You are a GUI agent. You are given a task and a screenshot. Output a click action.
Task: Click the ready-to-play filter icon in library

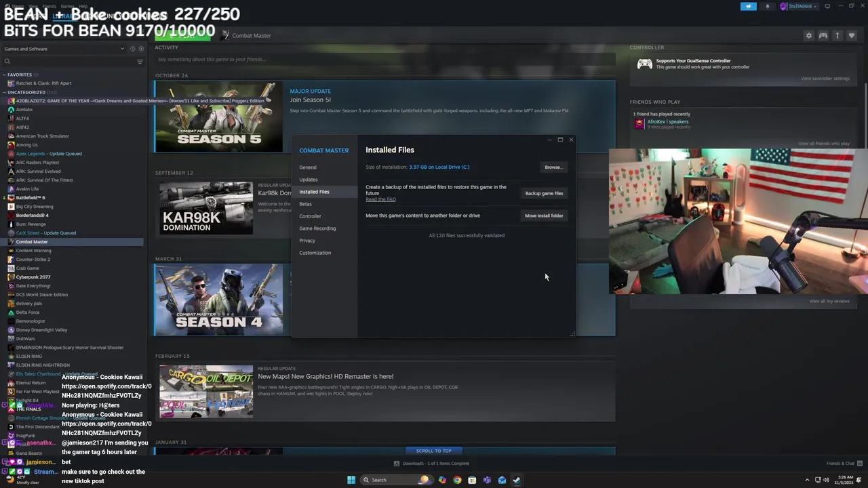tap(141, 49)
